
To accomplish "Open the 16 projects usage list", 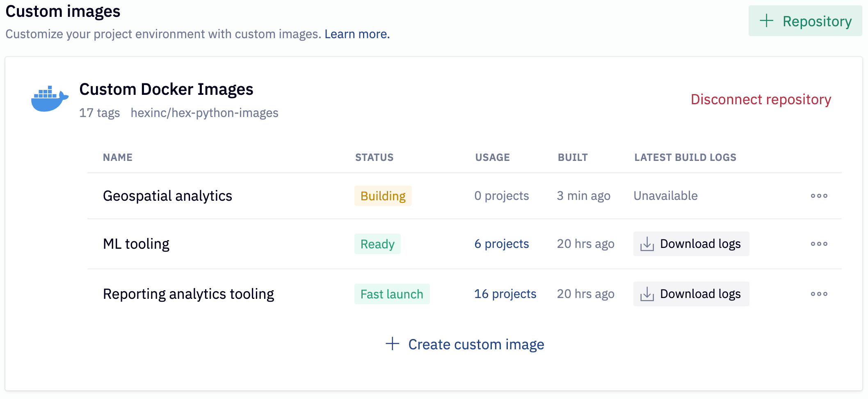I will coord(505,294).
